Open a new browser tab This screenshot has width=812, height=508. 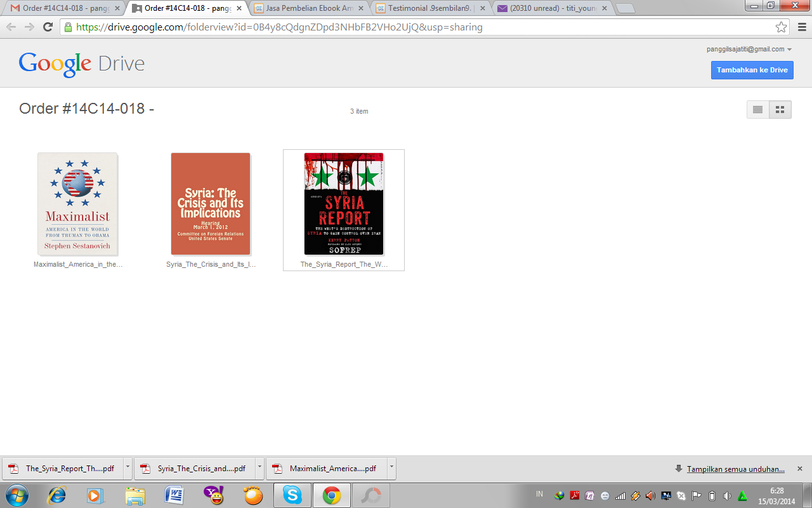(x=625, y=9)
